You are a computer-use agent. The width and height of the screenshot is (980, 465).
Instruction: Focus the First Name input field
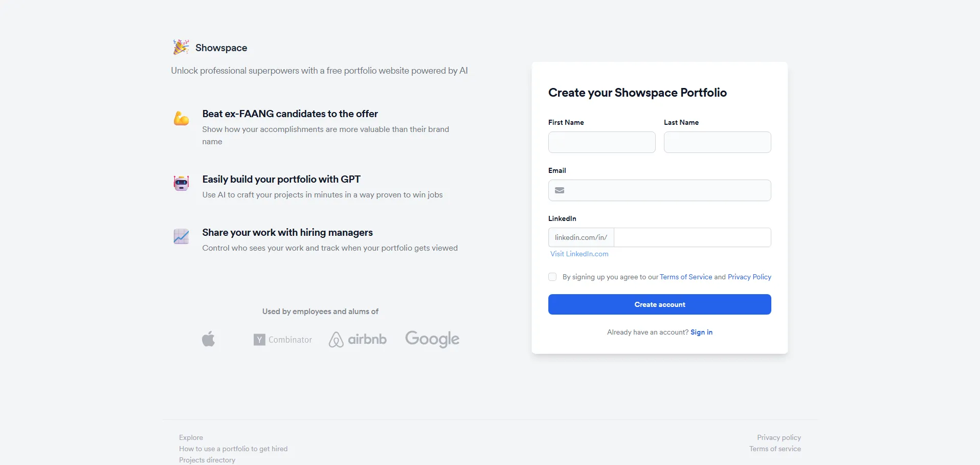pos(602,142)
